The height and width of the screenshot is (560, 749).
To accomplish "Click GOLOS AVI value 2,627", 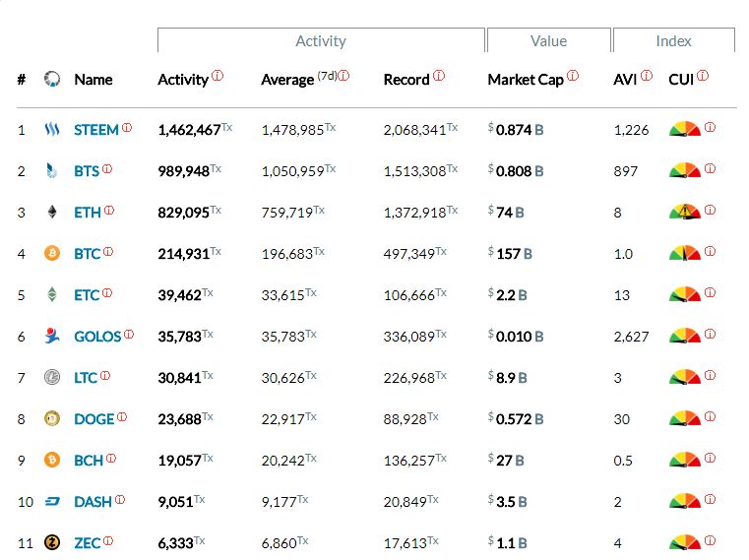I will (631, 337).
